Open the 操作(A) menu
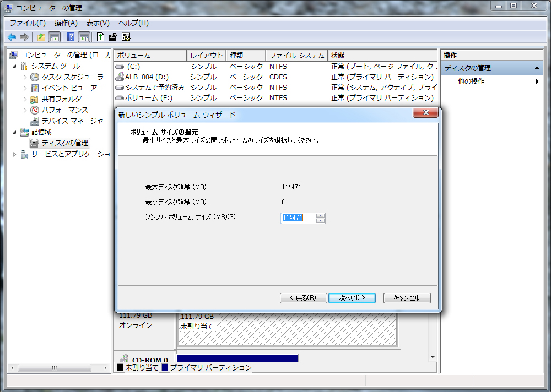 (65, 23)
